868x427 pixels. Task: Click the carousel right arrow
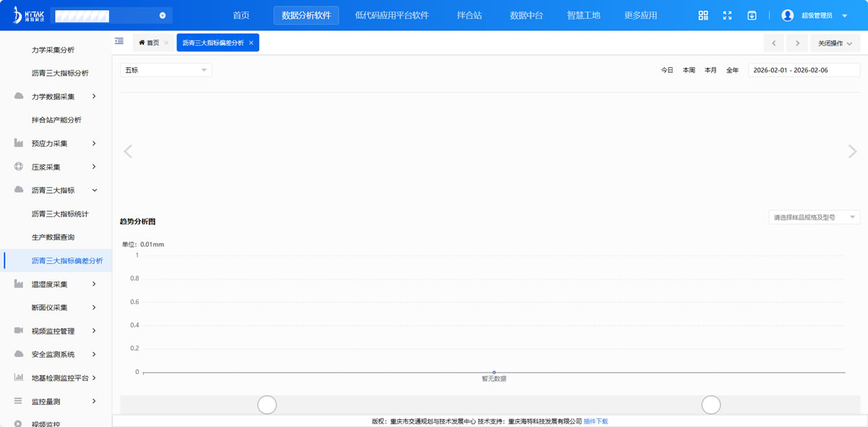(852, 151)
